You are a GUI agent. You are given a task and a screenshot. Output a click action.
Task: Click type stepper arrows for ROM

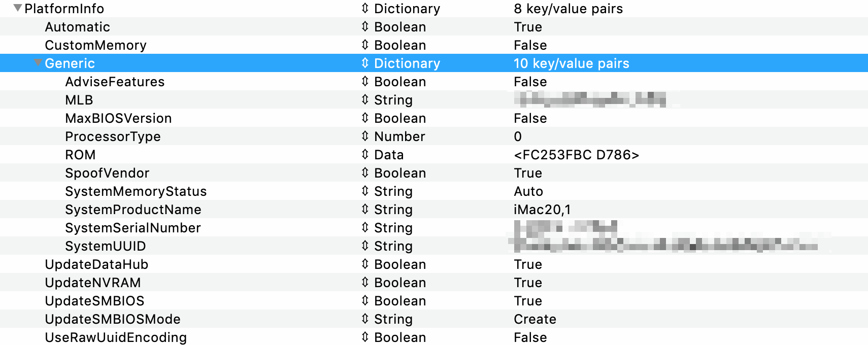click(365, 154)
